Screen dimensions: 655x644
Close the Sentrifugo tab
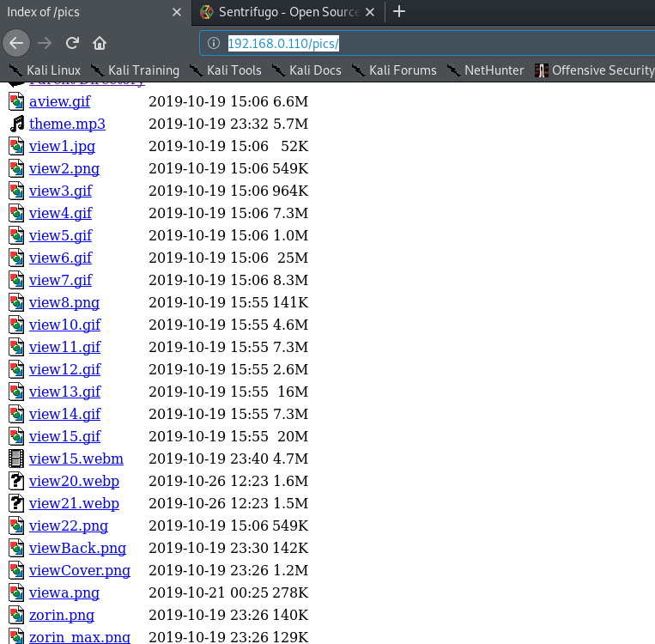tap(370, 12)
